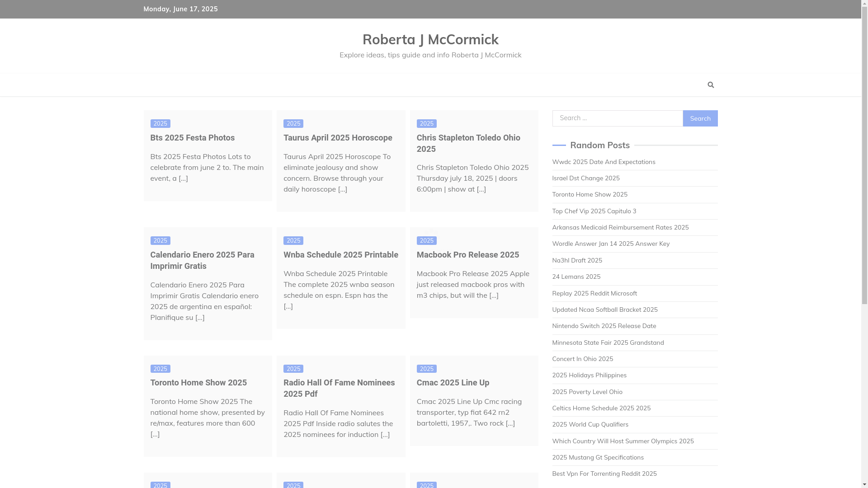This screenshot has width=868, height=488.
Task: Click 2025 tag on Bts Festa Photos card
Action: [160, 123]
